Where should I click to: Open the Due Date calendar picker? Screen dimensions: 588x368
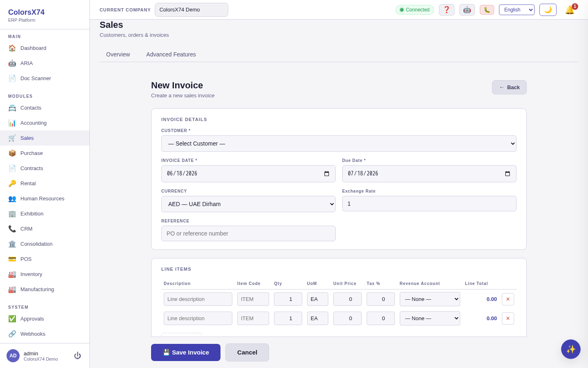coord(508,174)
